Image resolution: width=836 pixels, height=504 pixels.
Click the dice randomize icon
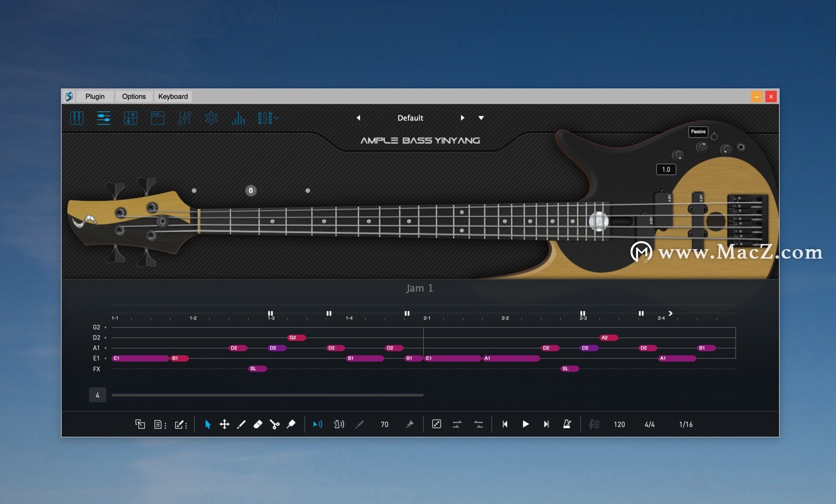tap(436, 424)
